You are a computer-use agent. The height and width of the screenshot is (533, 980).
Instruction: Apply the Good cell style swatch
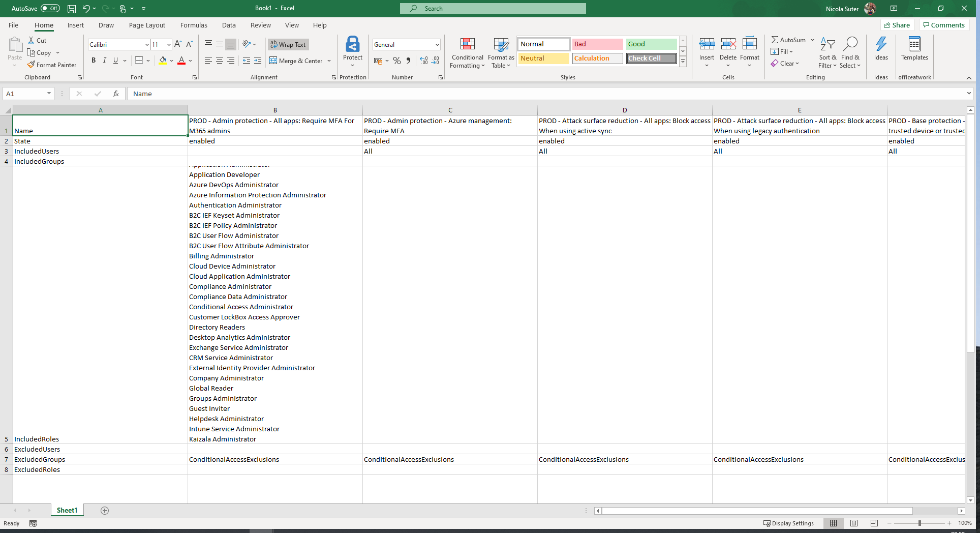point(651,44)
